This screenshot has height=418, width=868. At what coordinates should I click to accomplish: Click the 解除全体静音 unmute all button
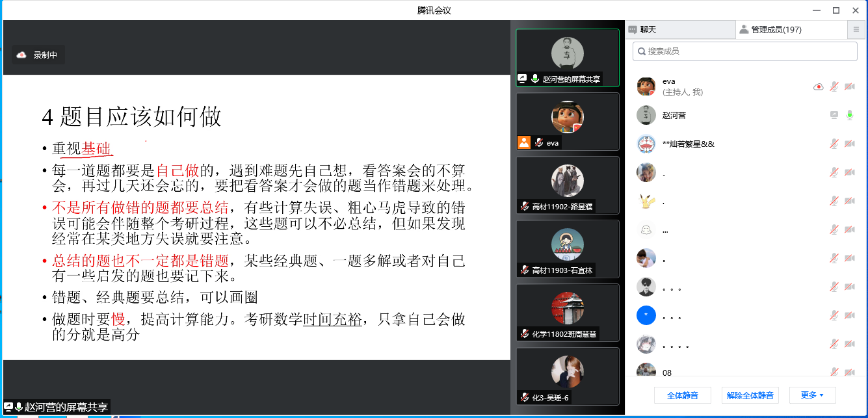[x=750, y=395]
